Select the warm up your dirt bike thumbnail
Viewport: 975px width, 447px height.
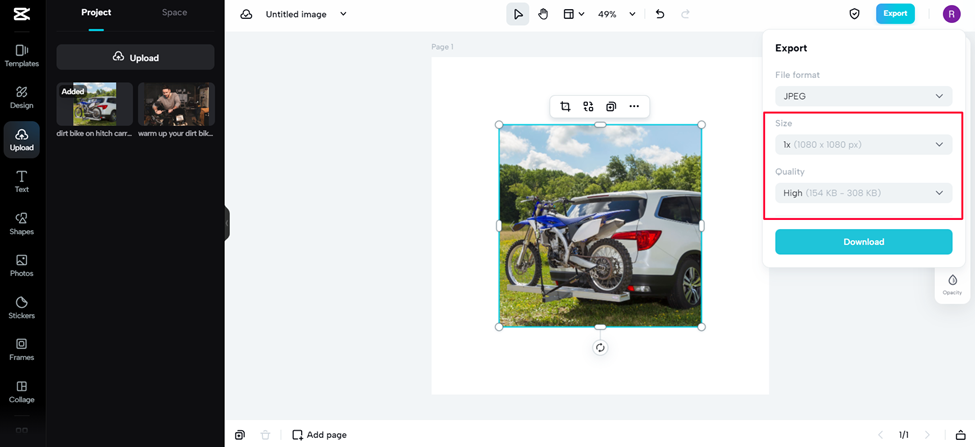pos(177,104)
